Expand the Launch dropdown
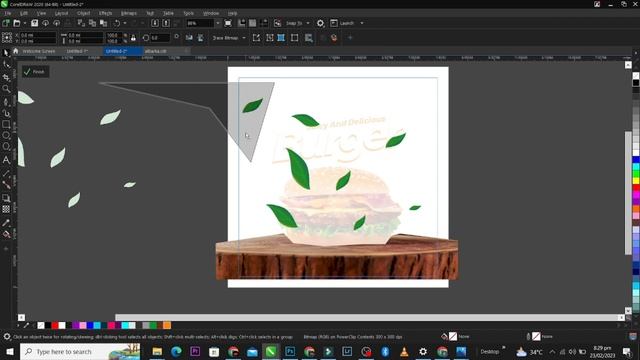Screen dimensions: 640x360 click(x=362, y=23)
